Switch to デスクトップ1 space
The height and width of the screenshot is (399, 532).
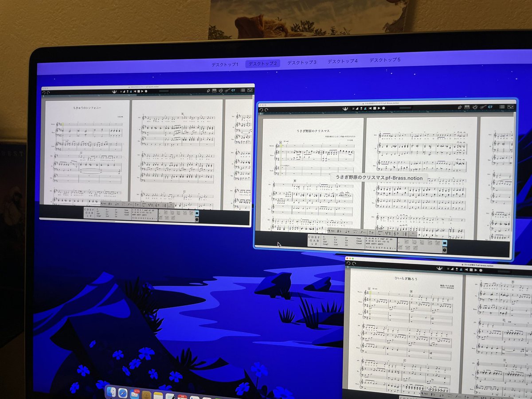[225, 64]
